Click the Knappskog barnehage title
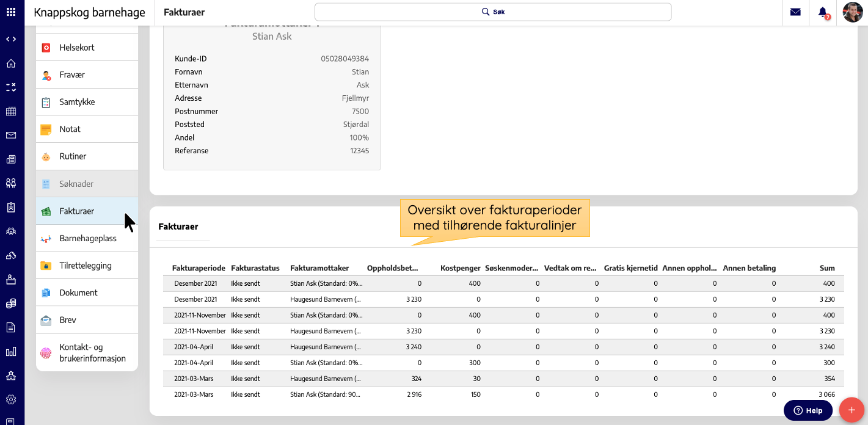This screenshot has height=425, width=868. [90, 12]
